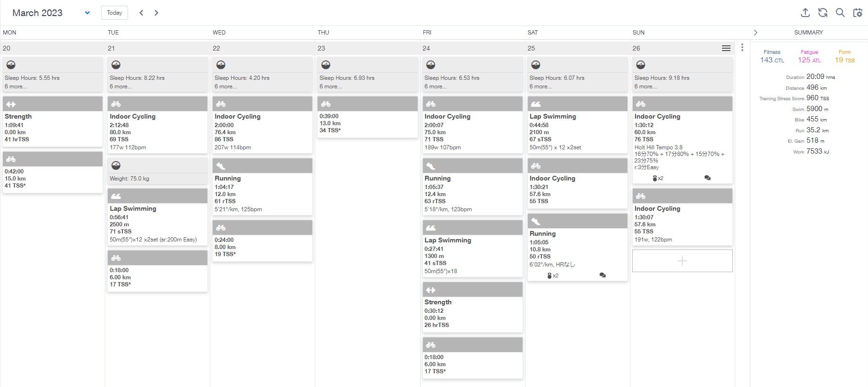Viewport: 868px width, 387px height.
Task: Collapse the Summary panel chevron
Action: pyautogui.click(x=756, y=33)
